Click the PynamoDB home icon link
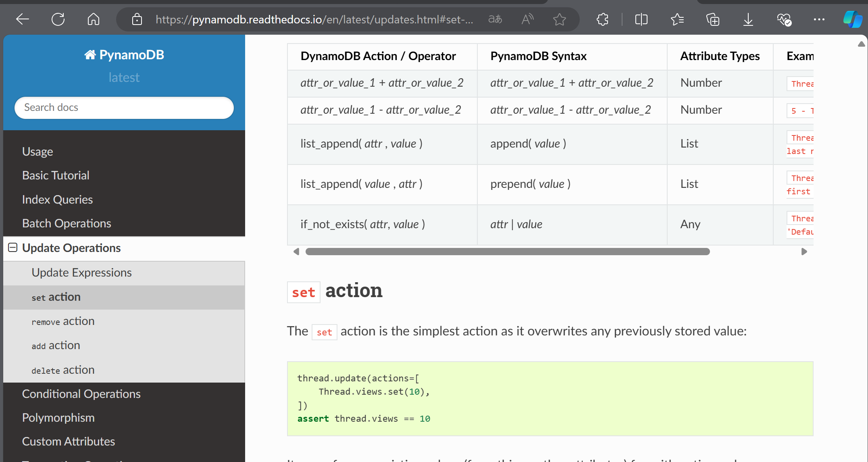 (124, 55)
